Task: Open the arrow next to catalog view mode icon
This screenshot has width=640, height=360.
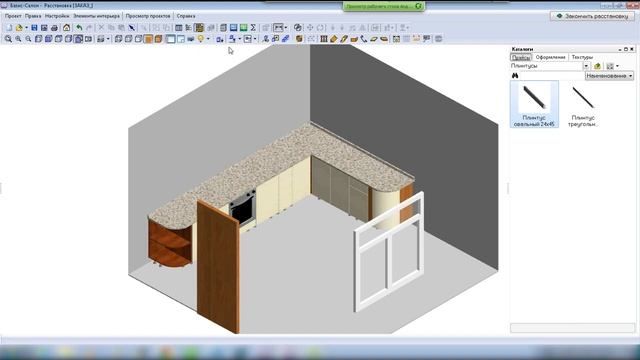Action: (617, 66)
